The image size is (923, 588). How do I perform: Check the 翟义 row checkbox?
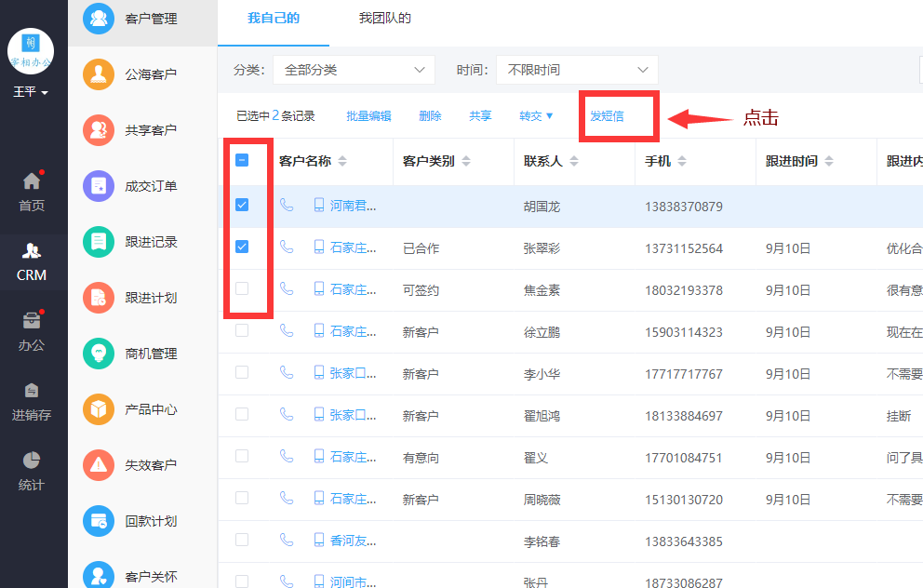[x=242, y=456]
